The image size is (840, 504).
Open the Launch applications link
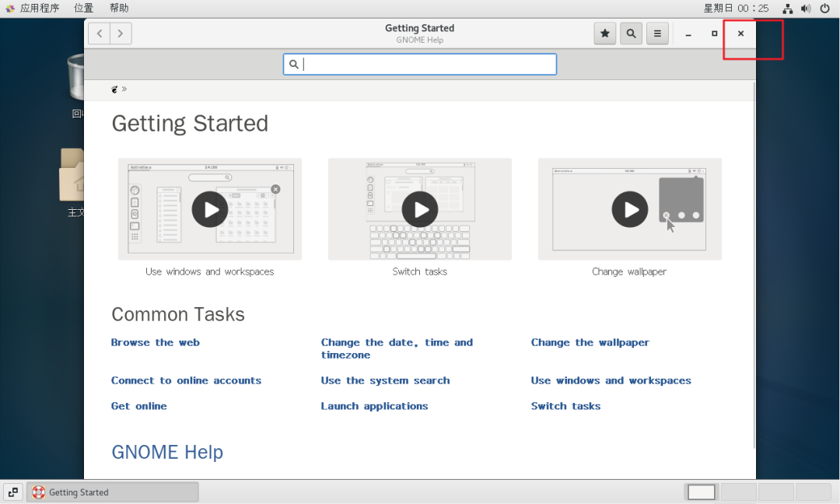[x=374, y=407]
